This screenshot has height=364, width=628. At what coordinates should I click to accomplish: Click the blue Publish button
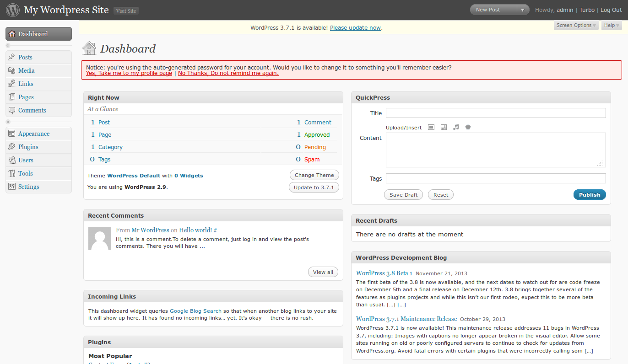589,195
